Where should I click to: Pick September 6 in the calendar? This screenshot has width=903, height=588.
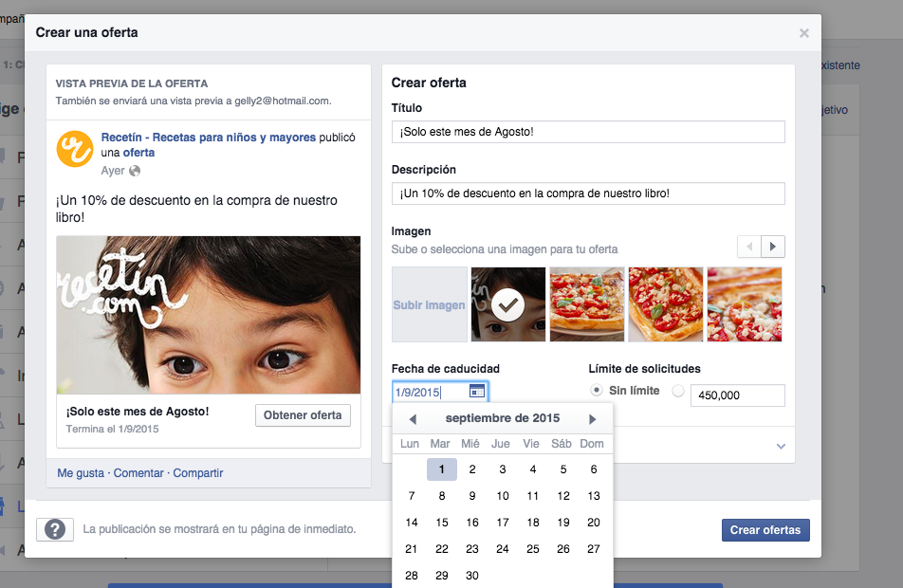point(594,469)
